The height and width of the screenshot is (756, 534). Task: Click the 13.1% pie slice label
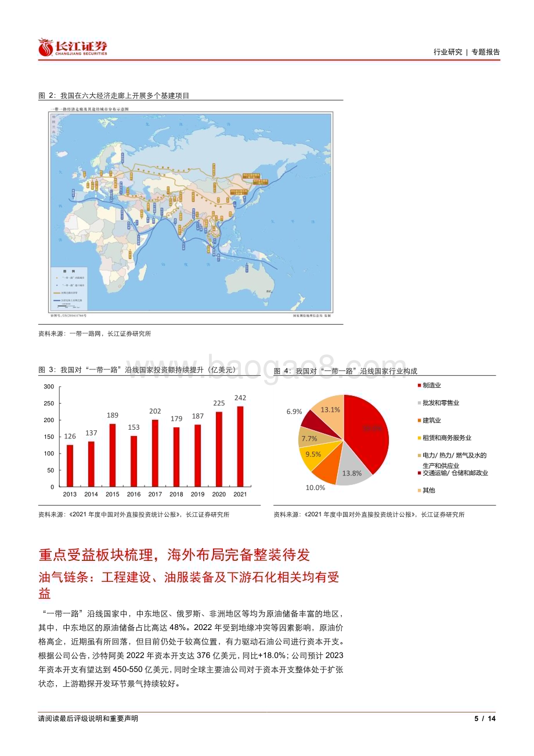[330, 409]
